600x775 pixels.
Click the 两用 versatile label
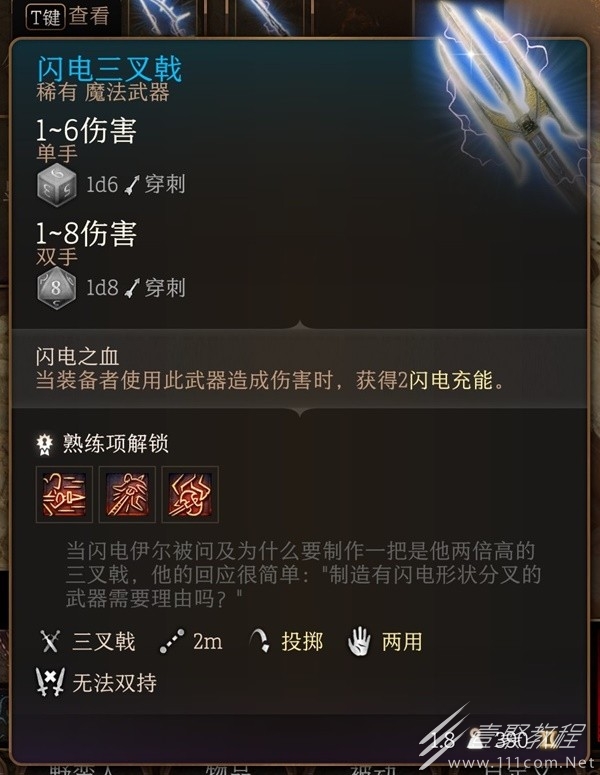tap(402, 642)
